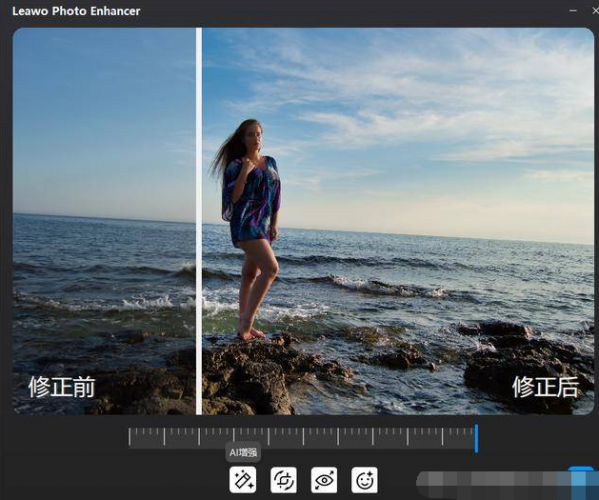Open the crop and rotate tool
Screen dimensions: 599x500
[283, 480]
